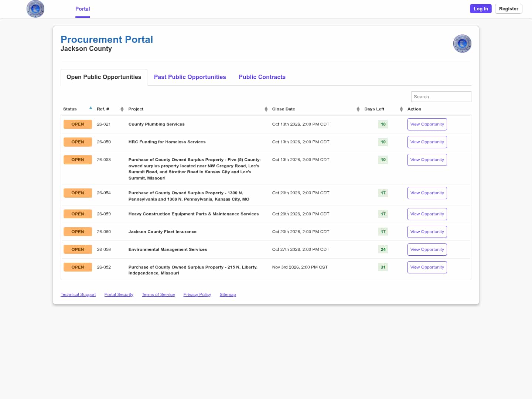Click the Action column header

coord(414,109)
